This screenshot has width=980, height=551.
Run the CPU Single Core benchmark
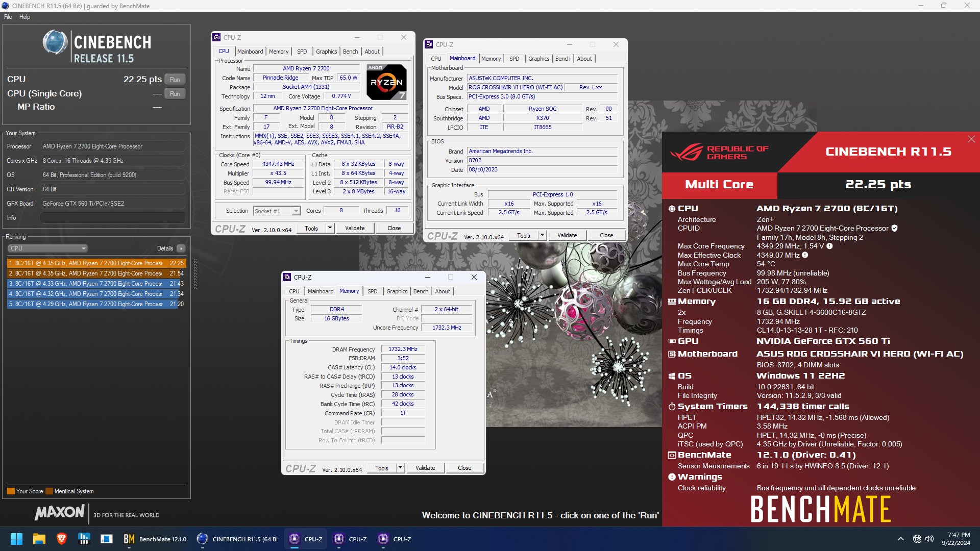175,94
